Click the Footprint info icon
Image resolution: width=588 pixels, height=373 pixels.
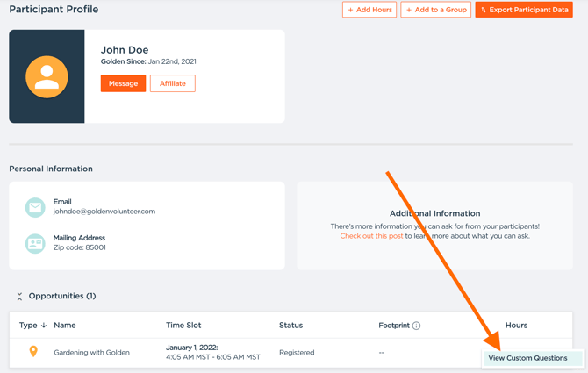coord(416,326)
